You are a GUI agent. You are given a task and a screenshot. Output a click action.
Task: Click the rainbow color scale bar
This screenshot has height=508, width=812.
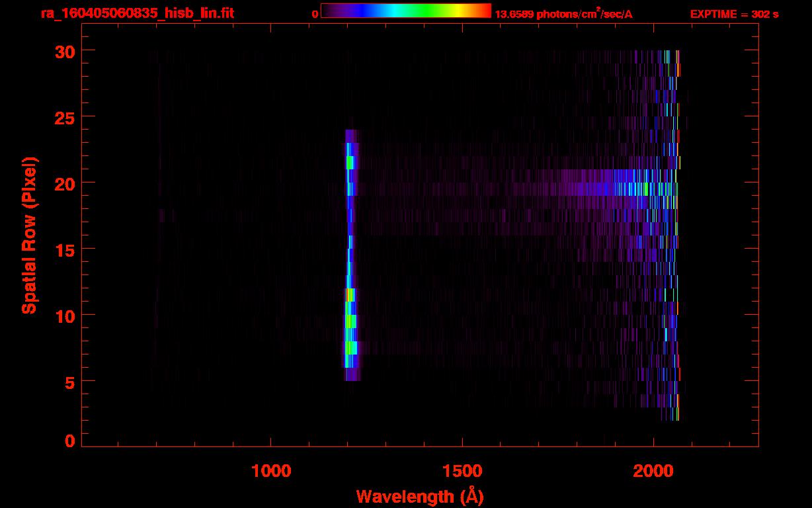[406, 11]
